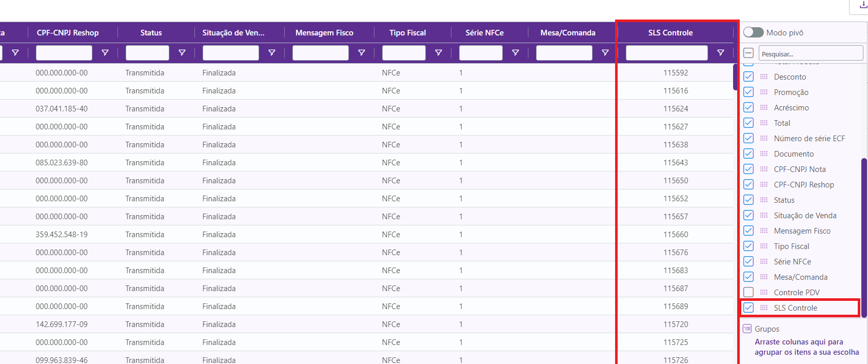Sort by the SLS Controle column header
The width and height of the screenshot is (868, 364).
coord(670,32)
